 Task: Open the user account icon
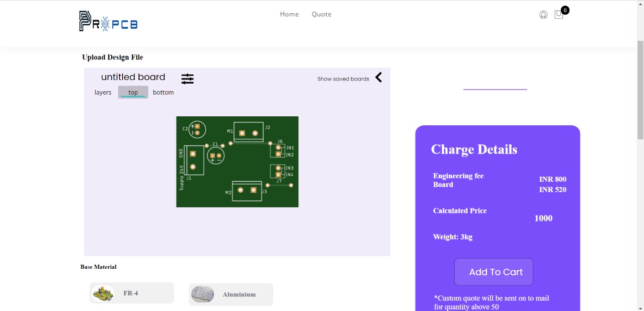(x=543, y=15)
